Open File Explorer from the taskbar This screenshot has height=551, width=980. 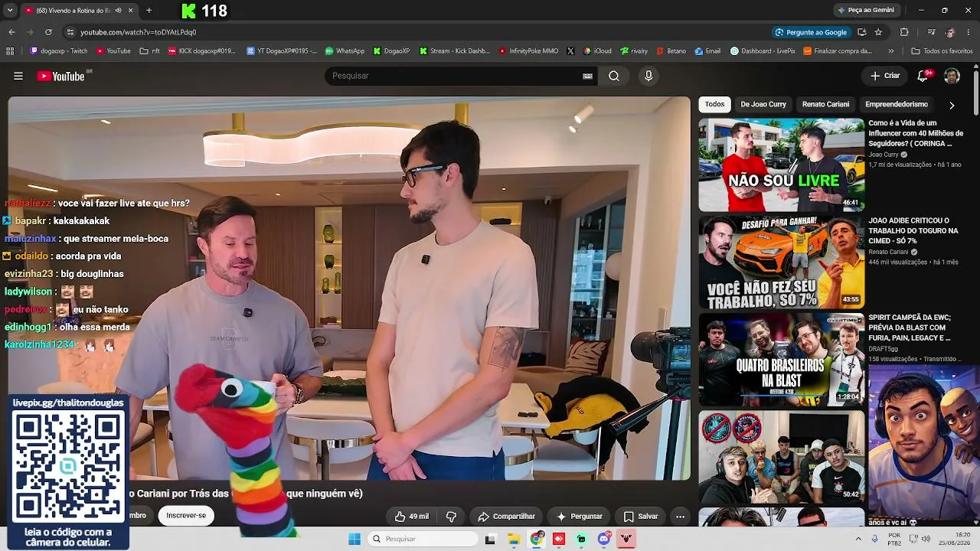coord(514,539)
